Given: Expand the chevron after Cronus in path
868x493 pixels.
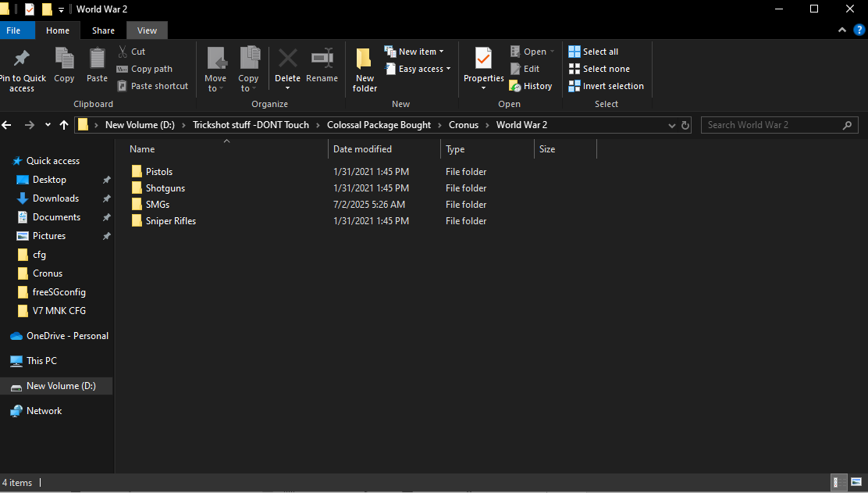Looking at the screenshot, I should [x=487, y=125].
